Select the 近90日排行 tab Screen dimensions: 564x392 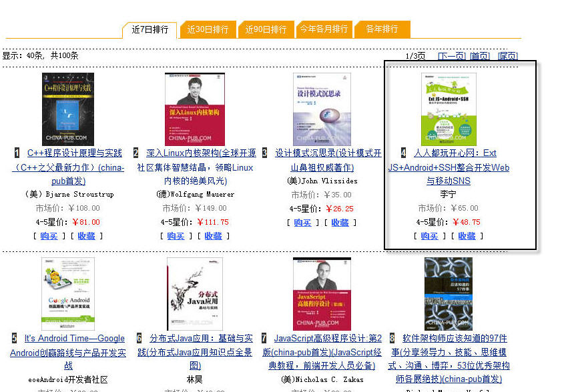[x=266, y=29]
